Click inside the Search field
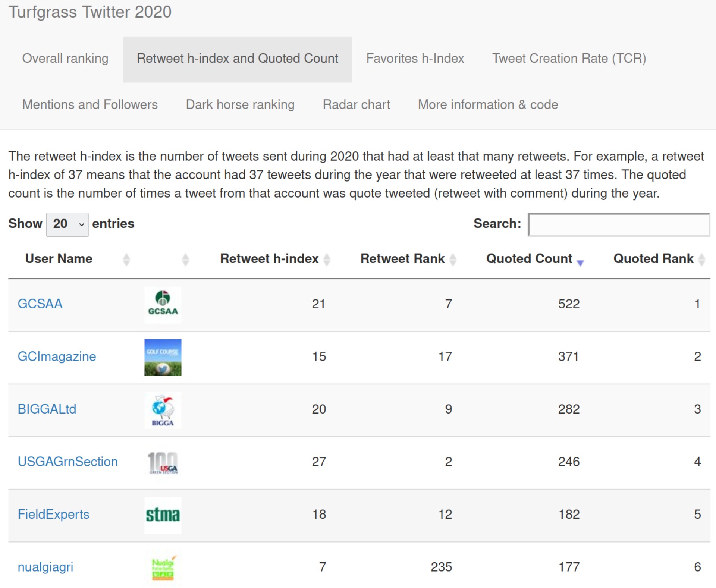 (619, 224)
